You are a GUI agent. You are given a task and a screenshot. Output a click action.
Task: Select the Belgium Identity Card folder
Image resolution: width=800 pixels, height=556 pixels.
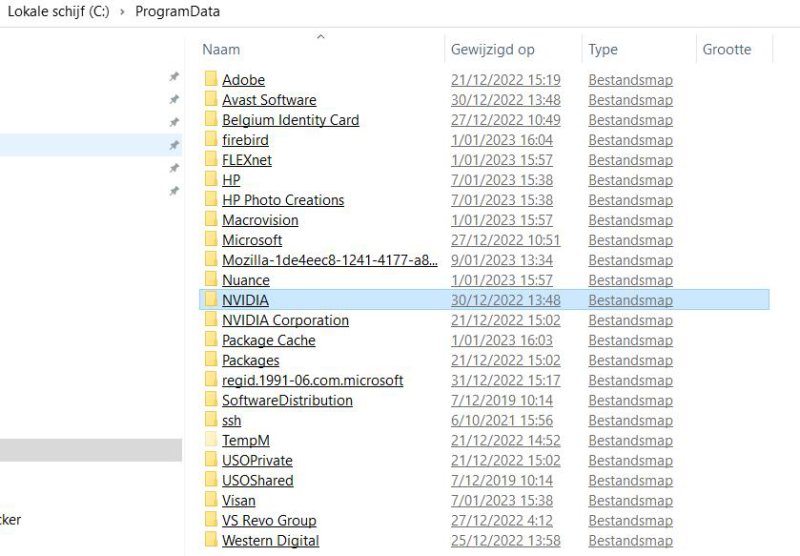click(x=290, y=120)
